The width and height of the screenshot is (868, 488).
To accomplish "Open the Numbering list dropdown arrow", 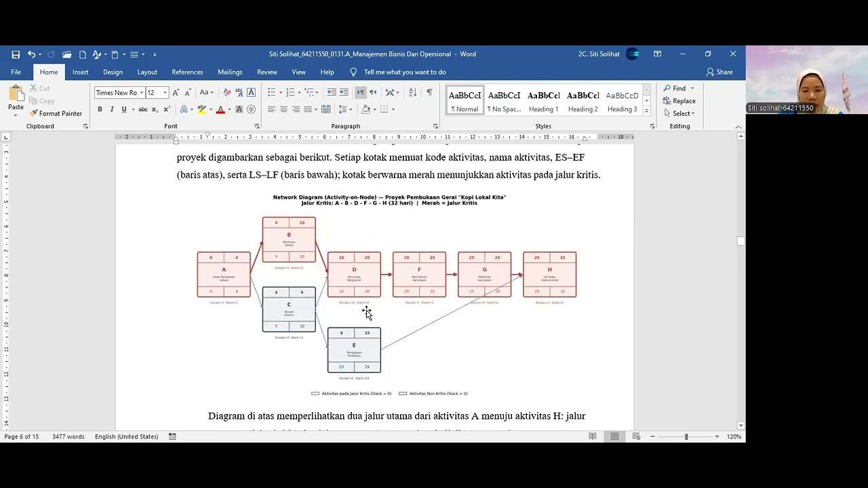I will [x=299, y=92].
